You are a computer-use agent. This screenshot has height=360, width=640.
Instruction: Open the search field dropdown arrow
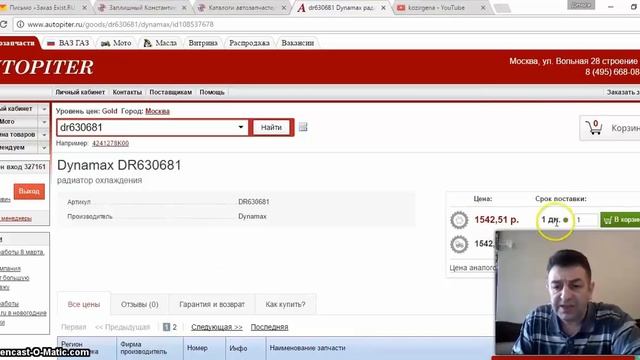(241, 127)
